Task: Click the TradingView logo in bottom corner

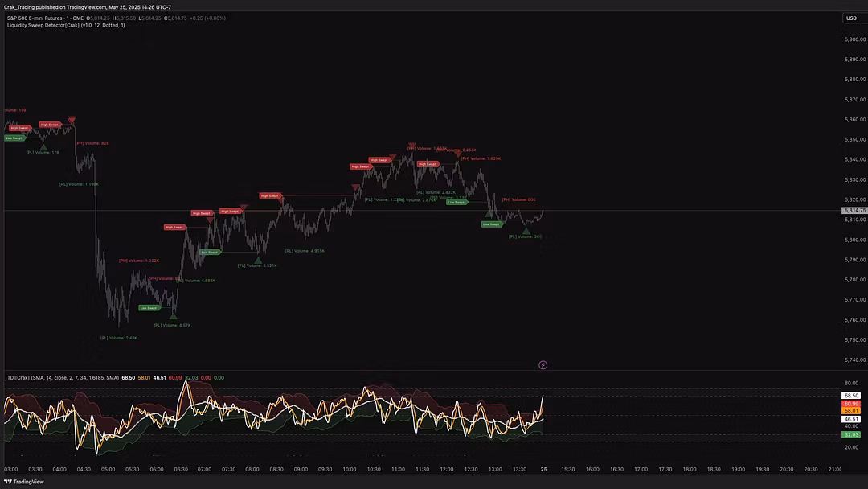Action: click(24, 482)
